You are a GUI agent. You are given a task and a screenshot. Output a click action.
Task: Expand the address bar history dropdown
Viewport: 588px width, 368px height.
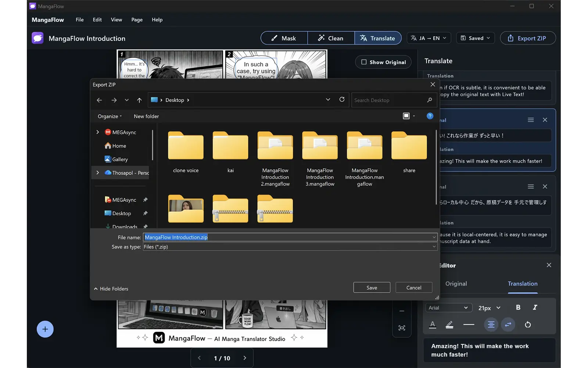(x=328, y=100)
